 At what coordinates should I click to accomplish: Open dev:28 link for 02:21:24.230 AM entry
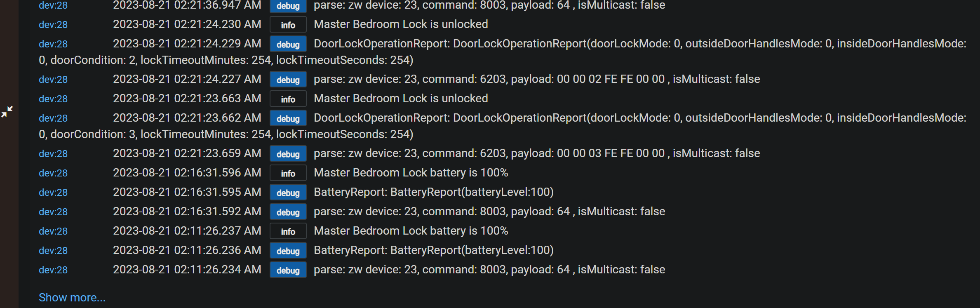click(53, 25)
